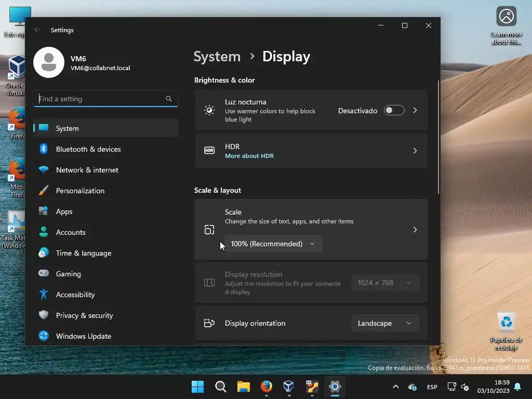The image size is (532, 399).
Task: Expand the Scale settings chevron
Action: coord(415,230)
